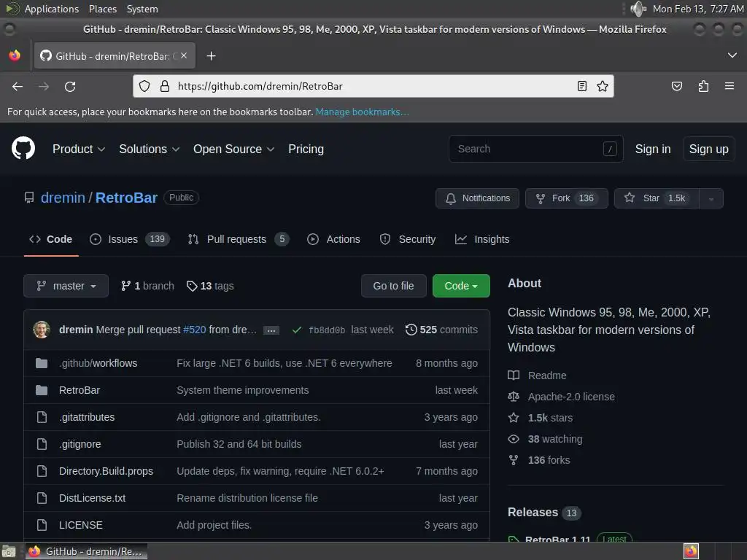Open Firefox hamburger application menu

[x=729, y=86]
